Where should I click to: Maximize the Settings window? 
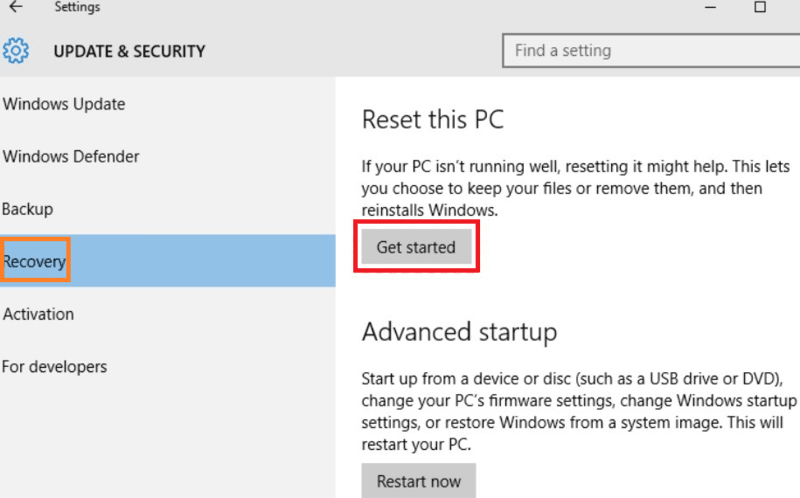(x=760, y=7)
